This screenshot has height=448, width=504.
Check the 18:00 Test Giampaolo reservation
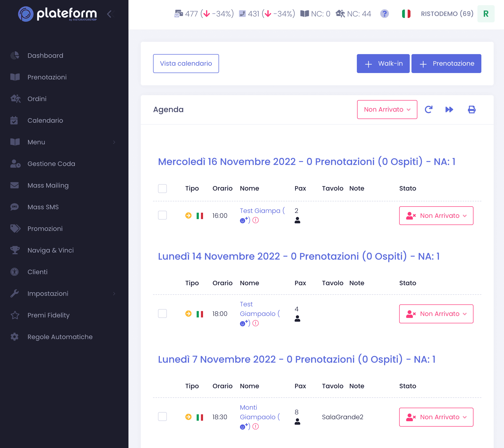(162, 314)
